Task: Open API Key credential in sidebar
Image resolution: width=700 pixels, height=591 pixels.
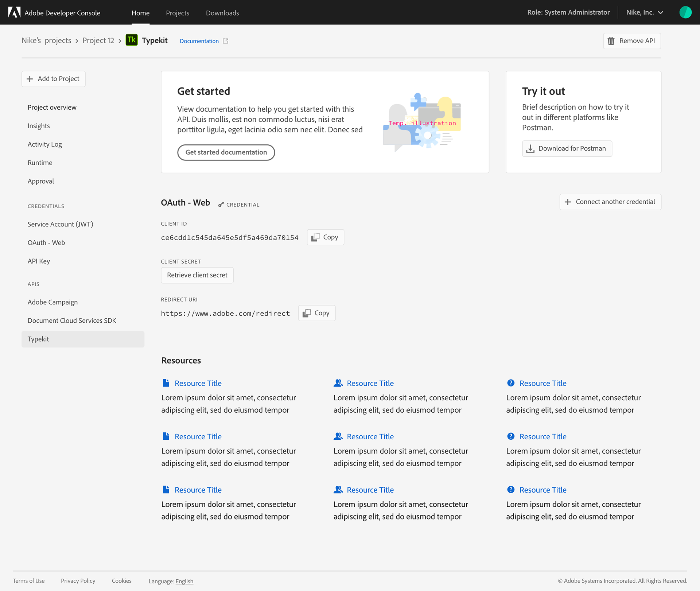Action: 39,261
